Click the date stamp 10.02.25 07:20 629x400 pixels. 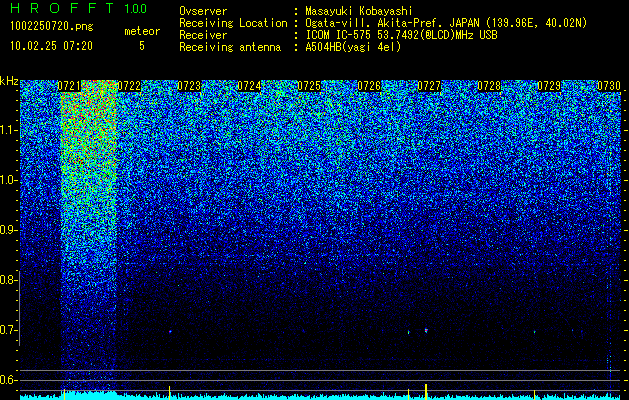(x=52, y=46)
